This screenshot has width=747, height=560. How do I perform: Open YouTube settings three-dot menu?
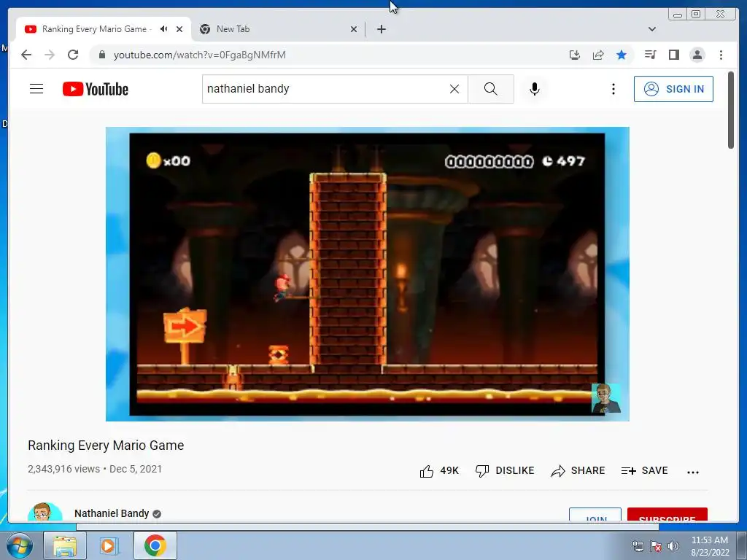pyautogui.click(x=613, y=89)
